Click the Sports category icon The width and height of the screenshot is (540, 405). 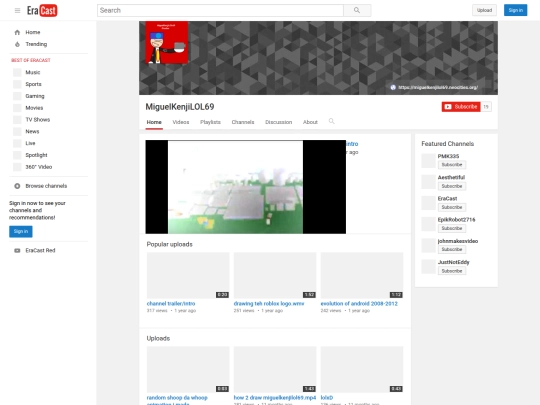coord(17,84)
